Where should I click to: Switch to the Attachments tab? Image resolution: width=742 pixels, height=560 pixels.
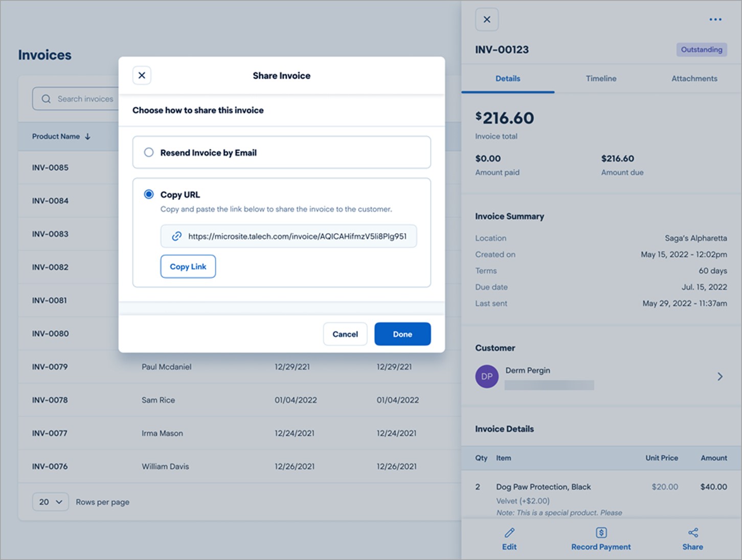(694, 78)
